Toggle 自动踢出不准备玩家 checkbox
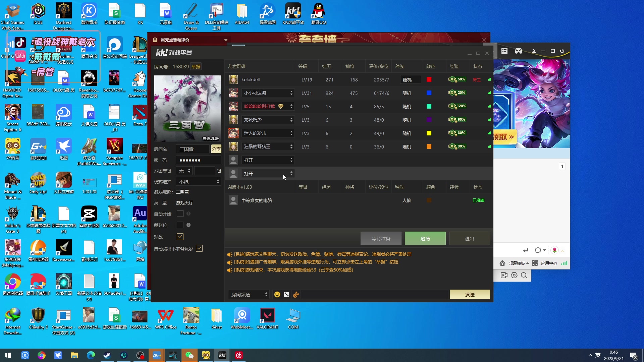This screenshot has width=644, height=362. (x=199, y=249)
